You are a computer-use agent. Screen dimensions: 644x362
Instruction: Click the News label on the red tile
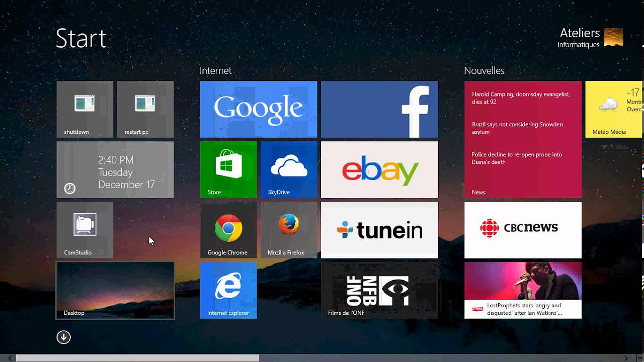coord(478,192)
